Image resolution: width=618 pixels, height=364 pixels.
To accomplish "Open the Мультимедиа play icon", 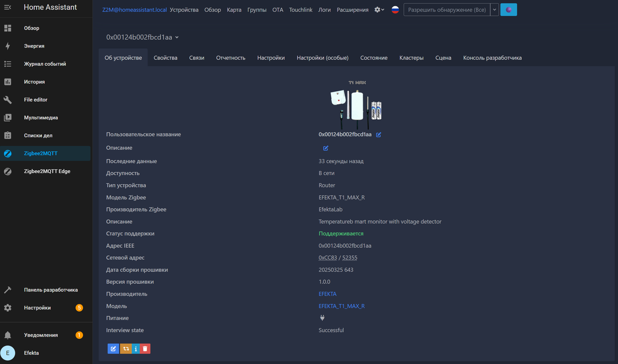I will pos(8,117).
